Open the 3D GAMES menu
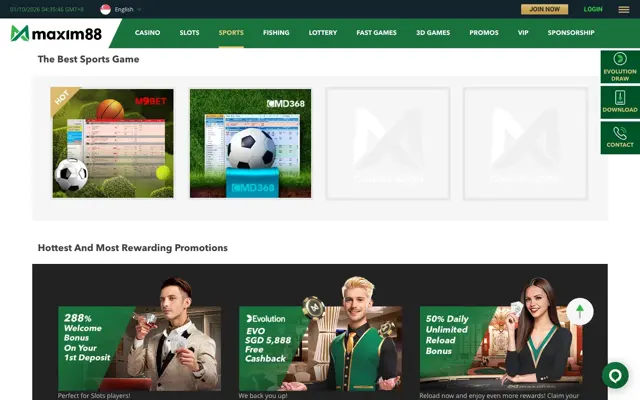640x400 pixels. pos(433,33)
